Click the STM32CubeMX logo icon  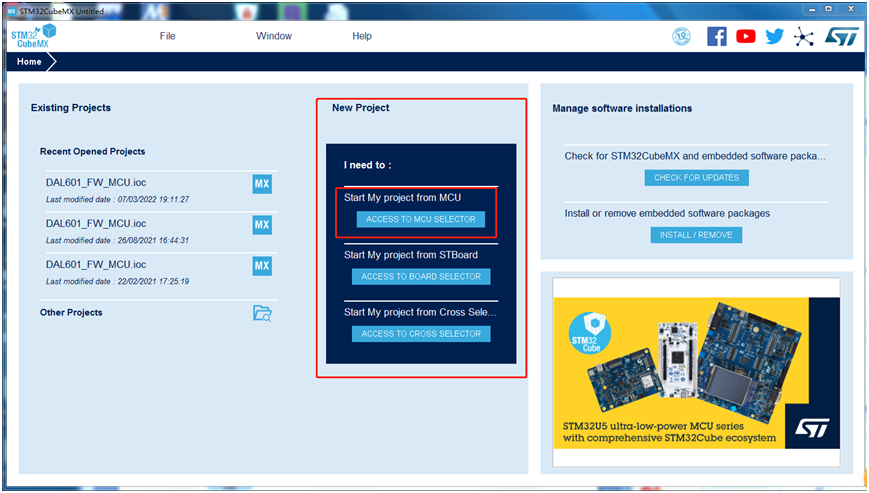click(x=33, y=36)
